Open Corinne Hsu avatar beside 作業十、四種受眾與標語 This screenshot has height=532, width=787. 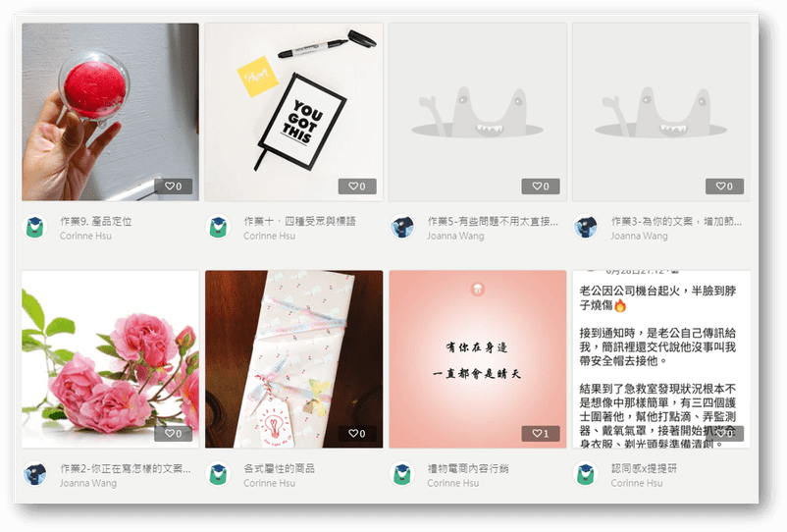pyautogui.click(x=218, y=228)
